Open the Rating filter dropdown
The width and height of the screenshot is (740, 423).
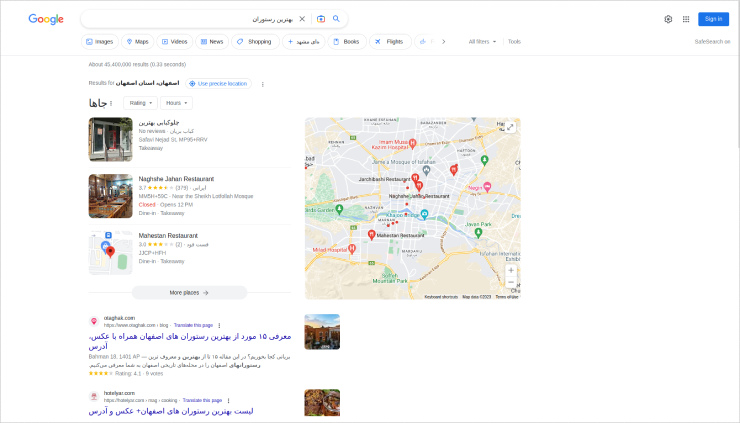click(140, 103)
